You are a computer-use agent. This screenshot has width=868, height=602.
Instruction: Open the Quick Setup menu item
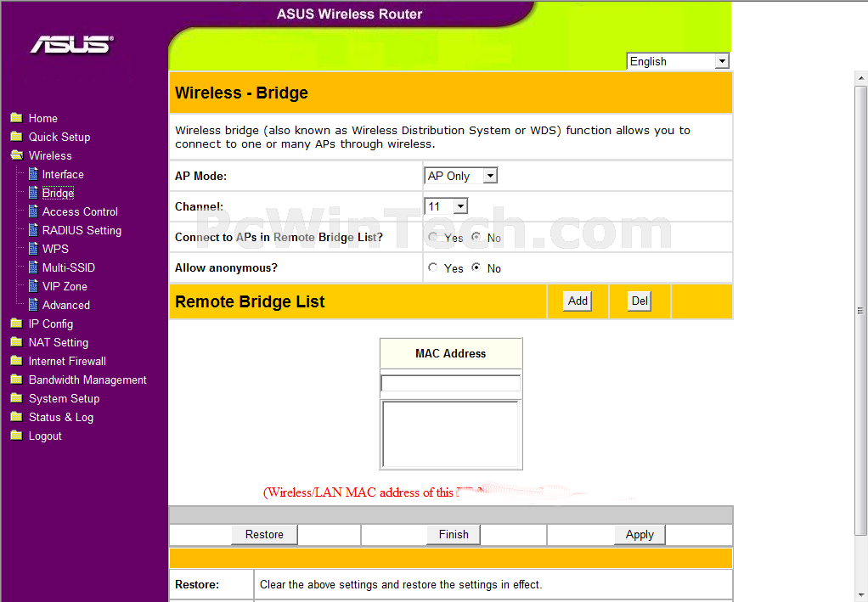click(59, 138)
